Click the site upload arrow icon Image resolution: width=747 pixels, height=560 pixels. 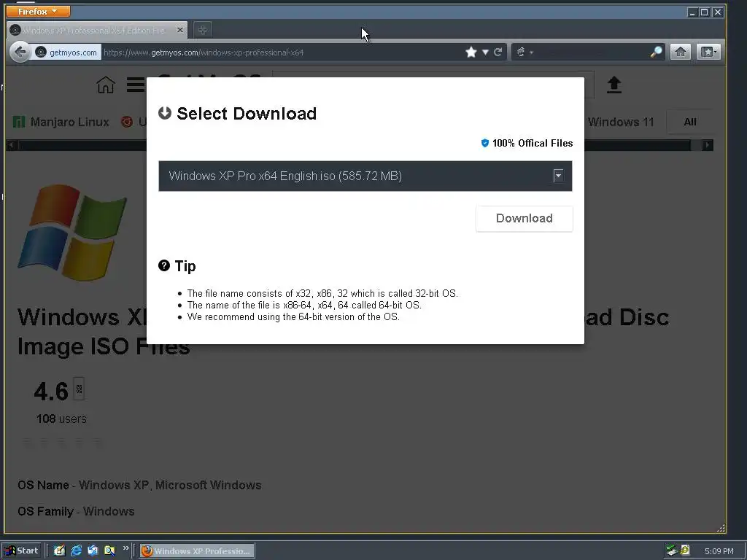[614, 85]
